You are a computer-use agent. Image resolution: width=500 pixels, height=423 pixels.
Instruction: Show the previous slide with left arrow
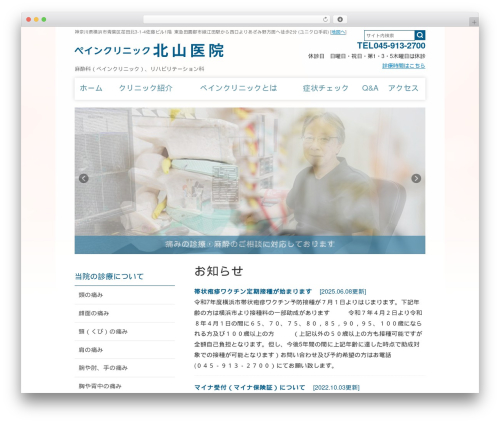(84, 178)
